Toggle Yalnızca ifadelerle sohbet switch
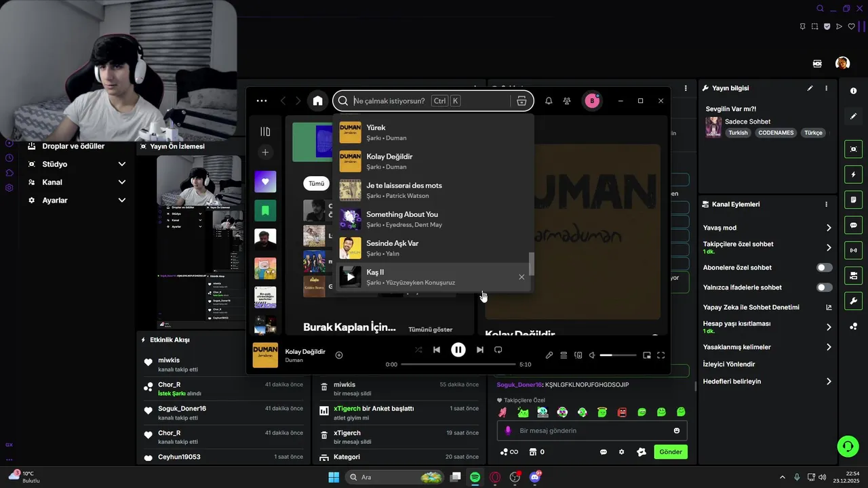 click(825, 287)
